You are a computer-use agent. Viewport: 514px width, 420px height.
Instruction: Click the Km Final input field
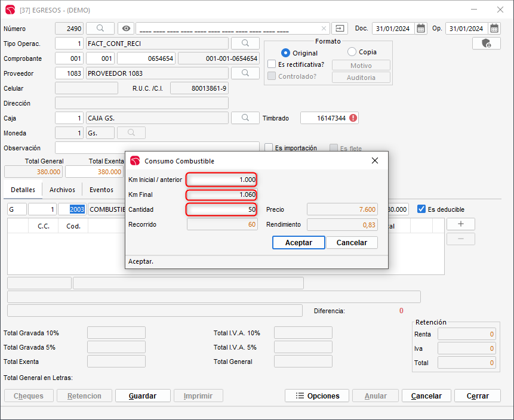point(221,195)
